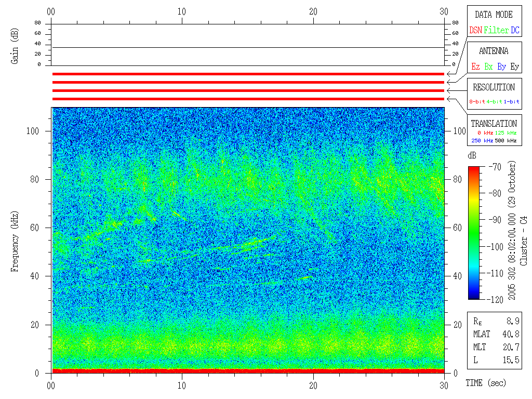Click the L value 15.5
The image size is (532, 399).
point(511,360)
